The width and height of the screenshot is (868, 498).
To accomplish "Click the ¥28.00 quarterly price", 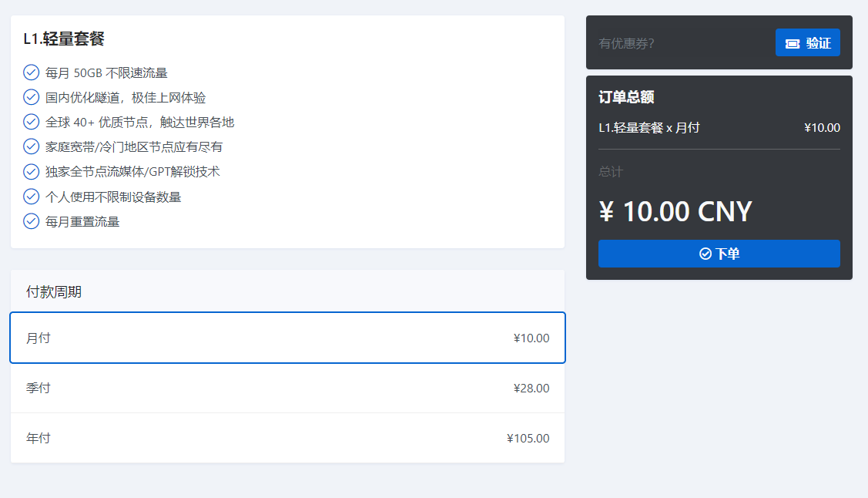I will (531, 389).
